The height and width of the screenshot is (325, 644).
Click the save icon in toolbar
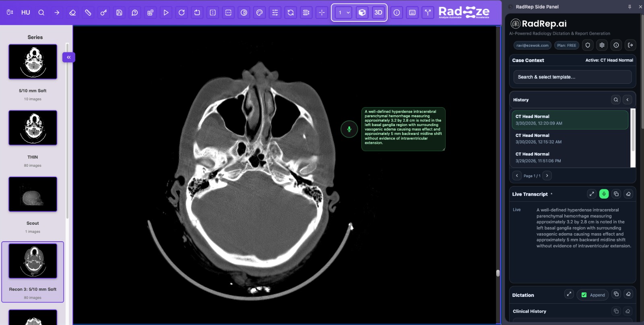click(119, 12)
